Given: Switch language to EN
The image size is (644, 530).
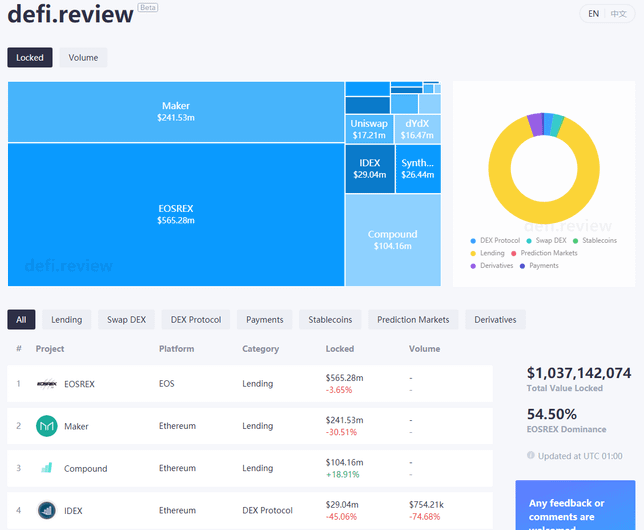Looking at the screenshot, I should coord(594,14).
